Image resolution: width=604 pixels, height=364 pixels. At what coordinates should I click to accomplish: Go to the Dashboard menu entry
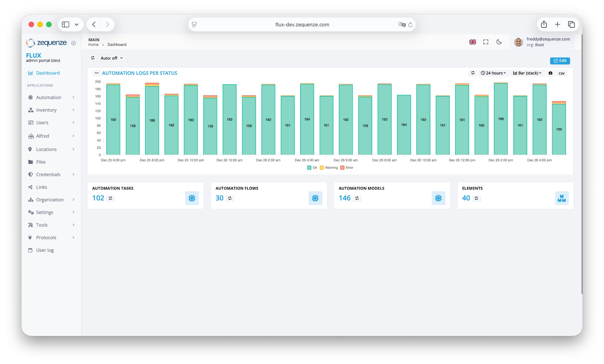[48, 73]
